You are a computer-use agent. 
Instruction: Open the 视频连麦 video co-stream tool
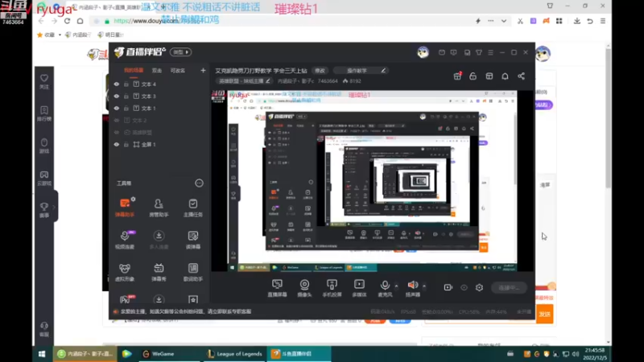click(x=125, y=239)
